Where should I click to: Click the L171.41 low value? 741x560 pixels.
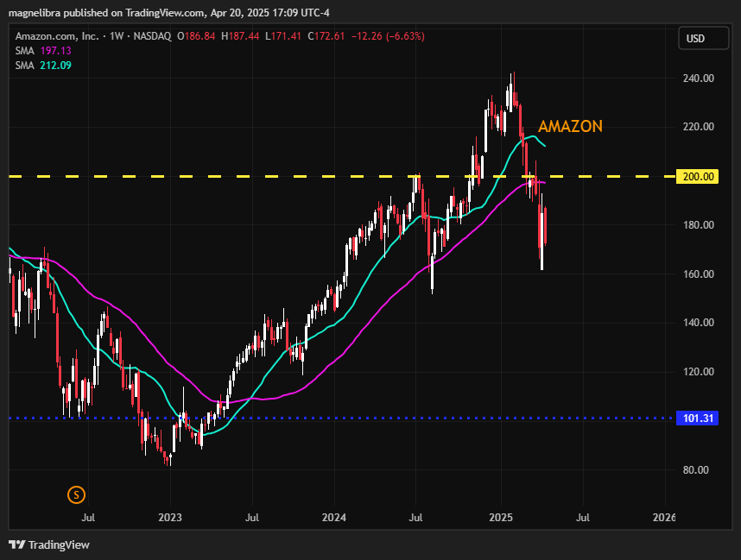pos(283,36)
